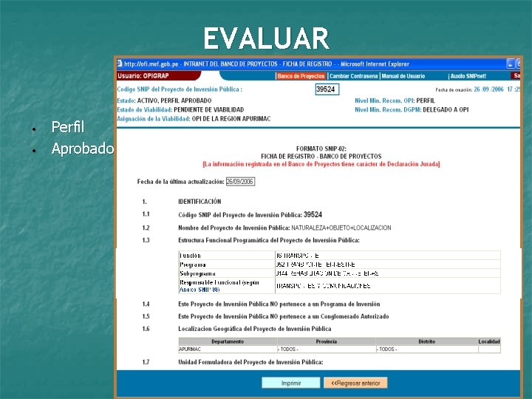The image size is (532, 399).
Task: Select the text DELEGADO A OPI
Action: (446, 109)
